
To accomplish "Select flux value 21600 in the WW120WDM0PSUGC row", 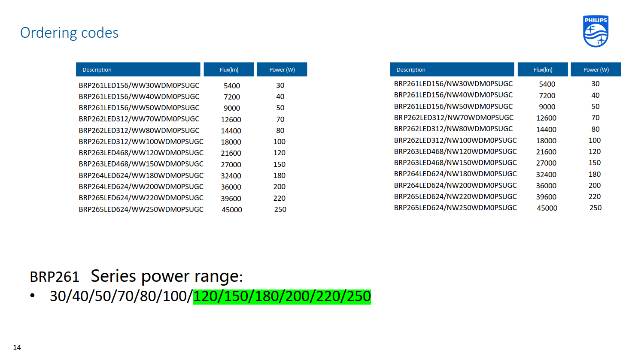I will tap(231, 153).
